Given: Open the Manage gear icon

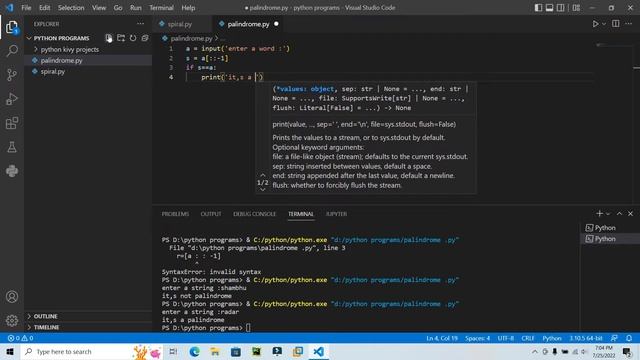Looking at the screenshot, I should [12, 320].
